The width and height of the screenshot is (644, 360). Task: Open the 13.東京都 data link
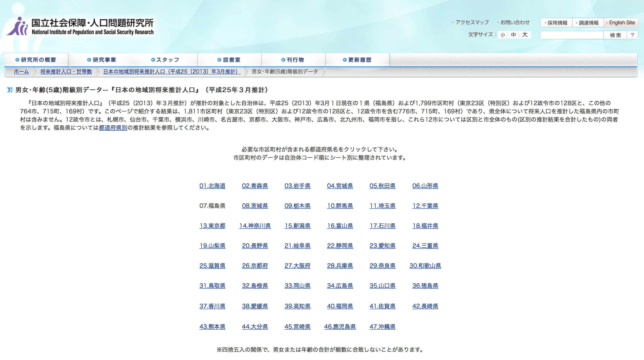click(x=212, y=226)
